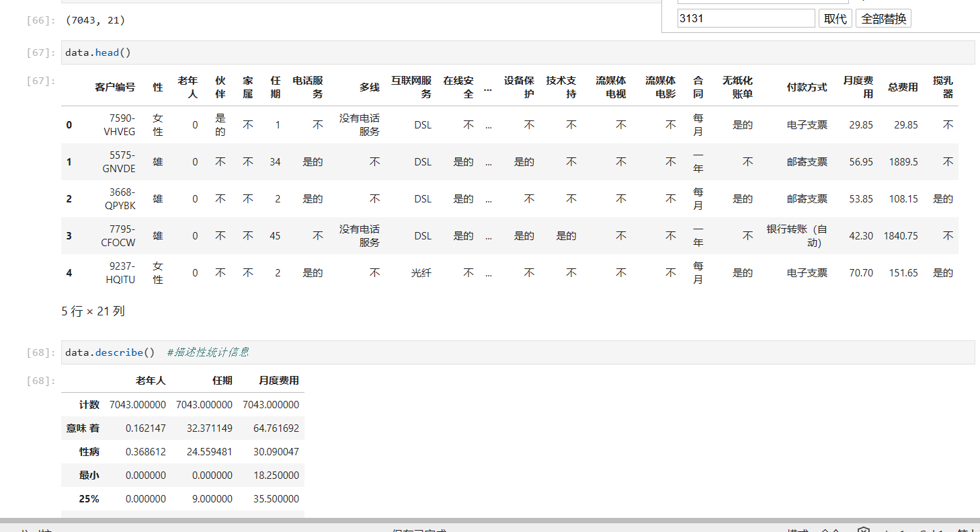Screen dimensions: 980x532
Task: Click the 108.15 total fee value
Action: 903,199
